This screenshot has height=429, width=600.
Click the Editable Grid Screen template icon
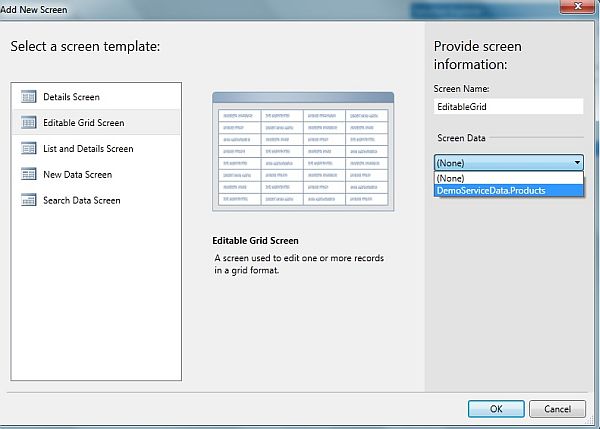29,122
